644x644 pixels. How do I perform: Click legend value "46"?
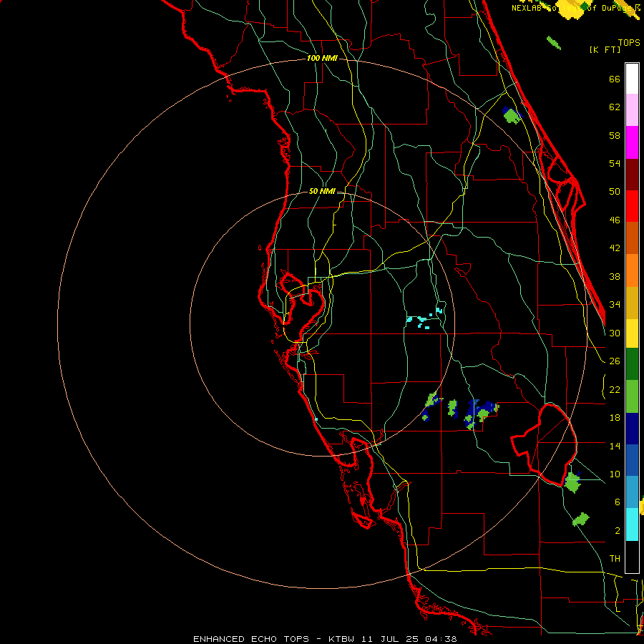[615, 220]
